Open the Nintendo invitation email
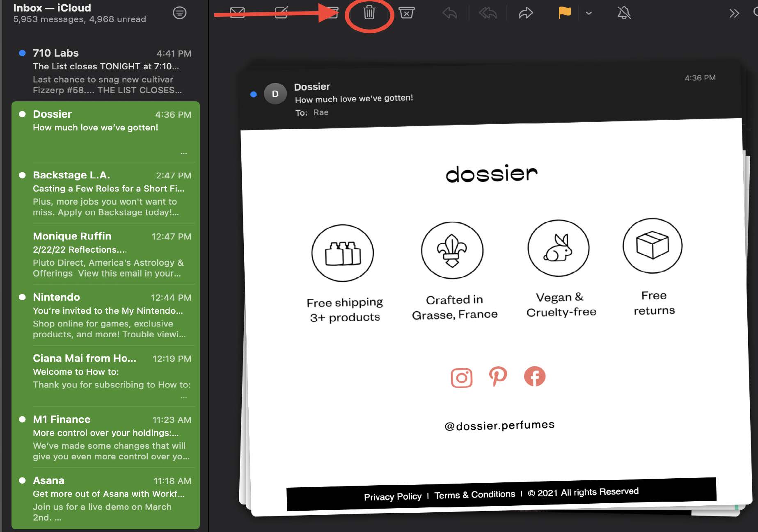This screenshot has width=758, height=532. [106, 315]
